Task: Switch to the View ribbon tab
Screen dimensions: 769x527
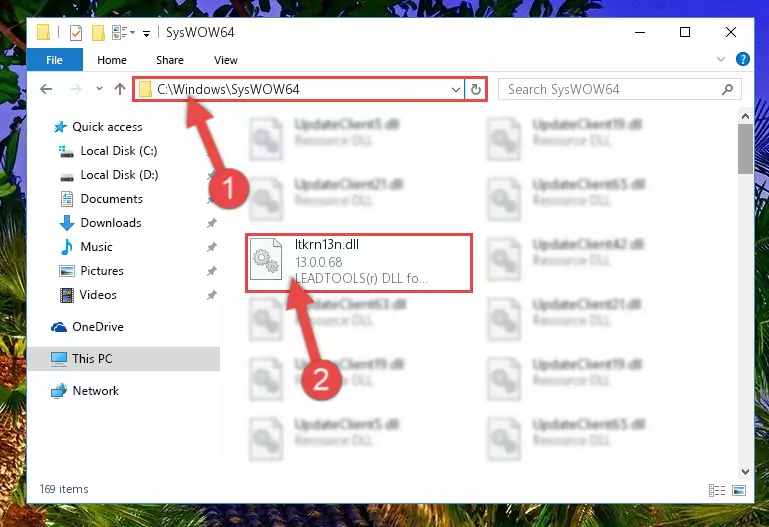Action: [x=226, y=60]
